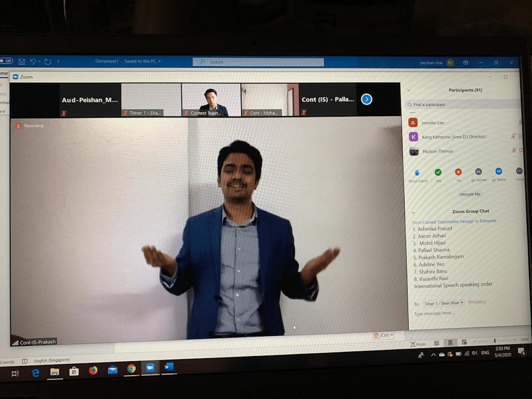The image size is (532, 399).
Task: Show hidden system tray icons chevron
Action: tap(433, 355)
